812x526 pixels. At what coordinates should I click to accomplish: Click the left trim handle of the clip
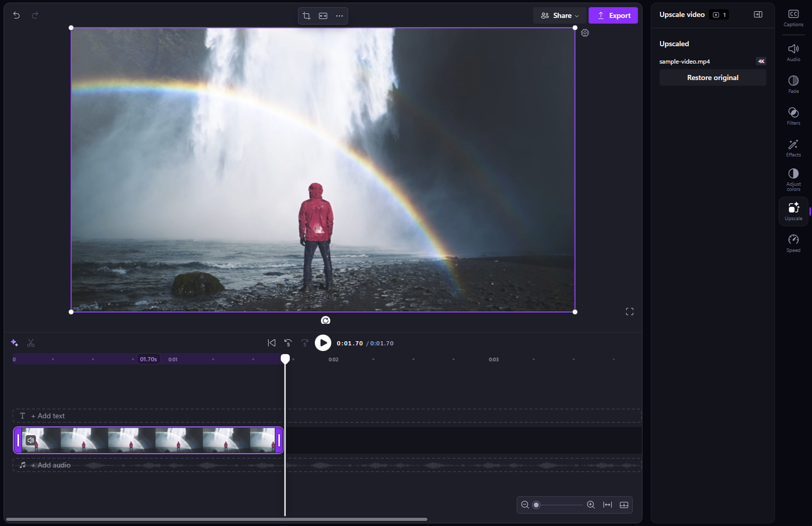pos(18,440)
